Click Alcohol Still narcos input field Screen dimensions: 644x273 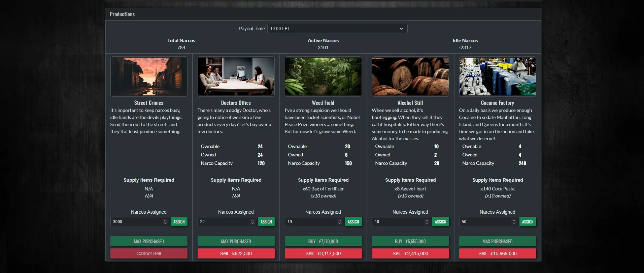(x=398, y=222)
